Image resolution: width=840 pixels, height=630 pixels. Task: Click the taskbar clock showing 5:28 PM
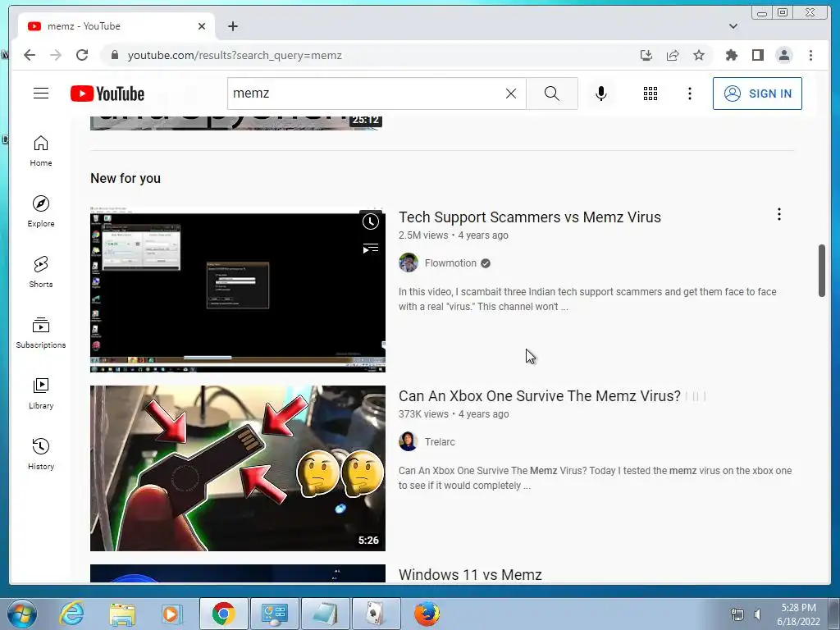point(798,614)
